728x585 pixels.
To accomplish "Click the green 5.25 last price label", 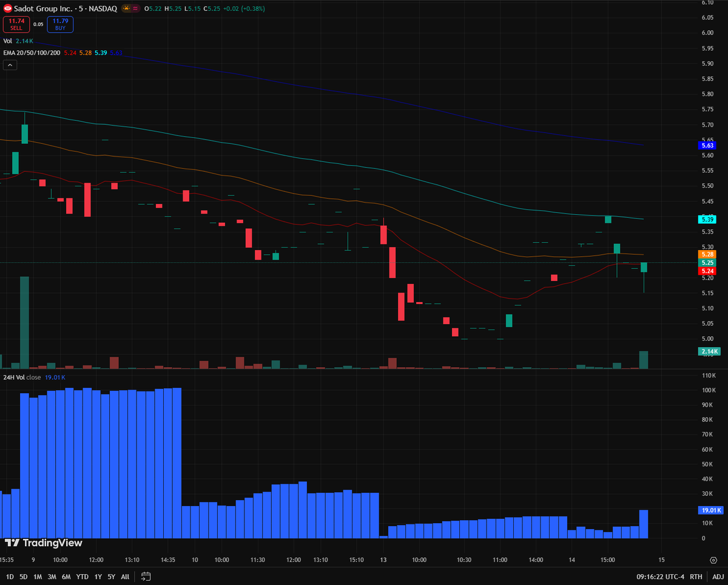I will tap(707, 262).
